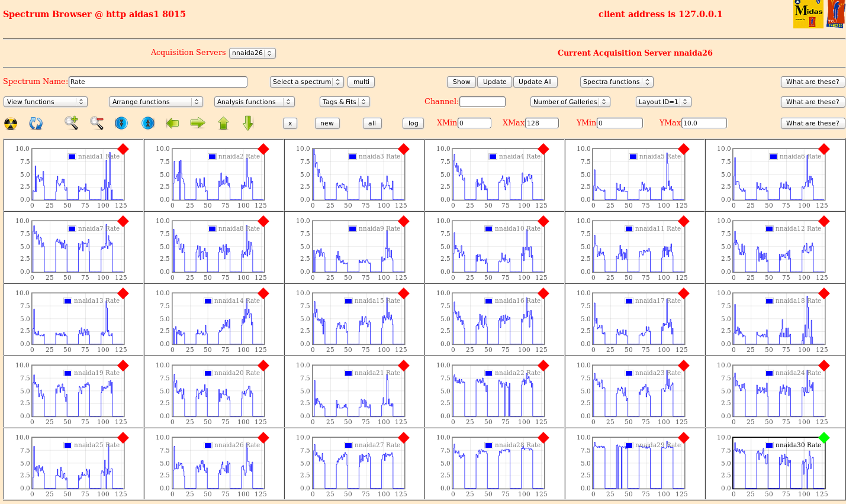Image resolution: width=846 pixels, height=504 pixels.
Task: Expand the Spectra functions dropdown
Action: point(616,82)
